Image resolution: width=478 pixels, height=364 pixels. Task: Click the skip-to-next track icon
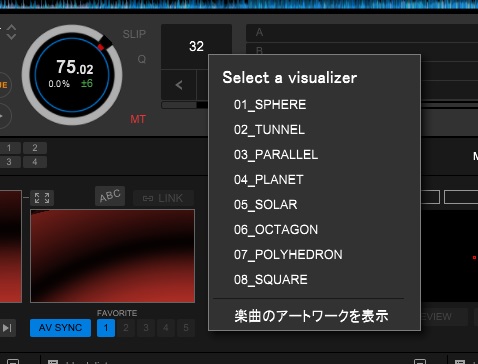pyautogui.click(x=7, y=328)
